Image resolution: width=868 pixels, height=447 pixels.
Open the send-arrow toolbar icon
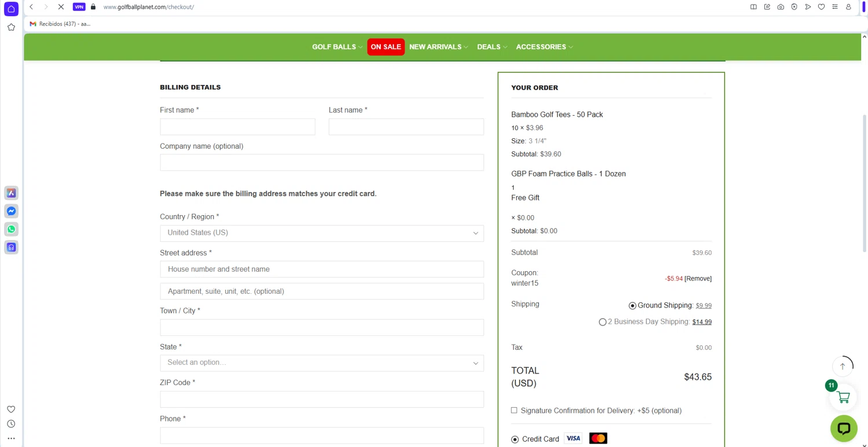[808, 7]
